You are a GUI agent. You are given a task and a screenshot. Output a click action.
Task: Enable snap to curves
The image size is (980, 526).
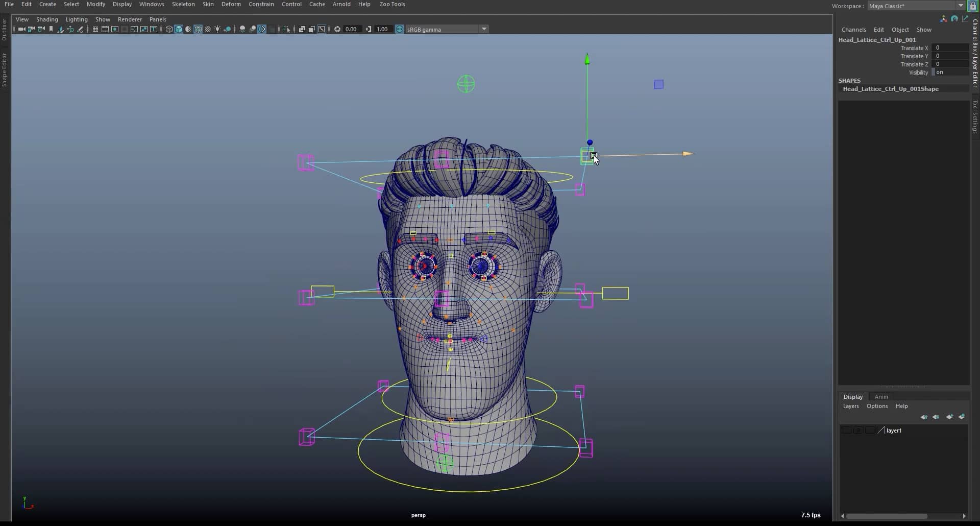click(x=105, y=29)
